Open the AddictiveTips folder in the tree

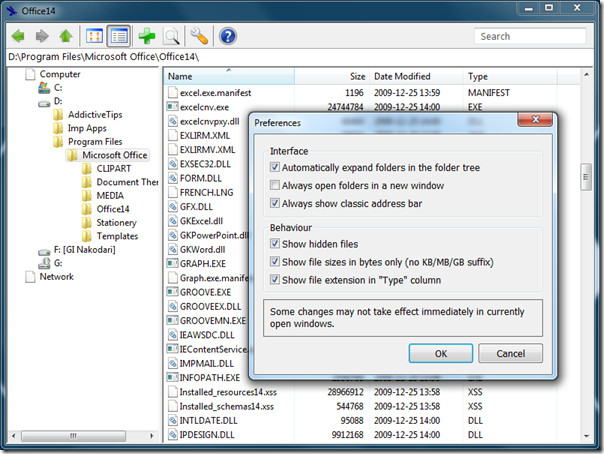tap(95, 115)
